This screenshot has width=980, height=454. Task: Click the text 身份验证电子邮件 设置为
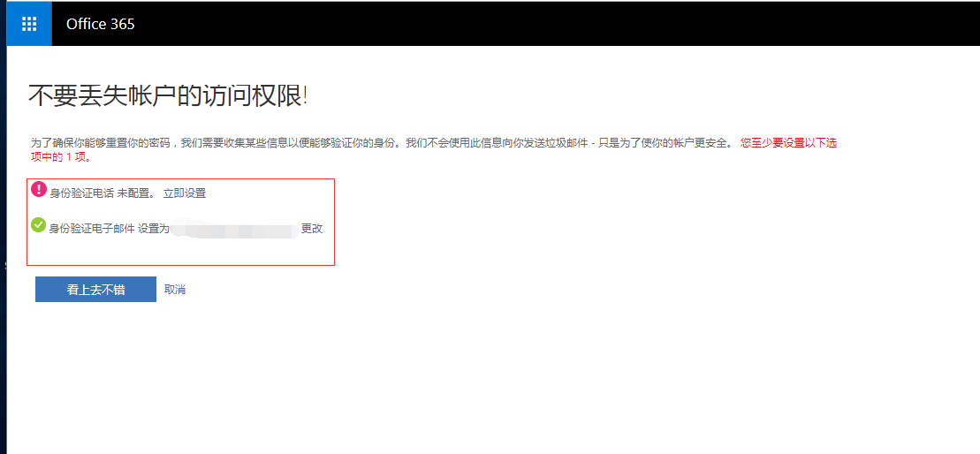(110, 229)
